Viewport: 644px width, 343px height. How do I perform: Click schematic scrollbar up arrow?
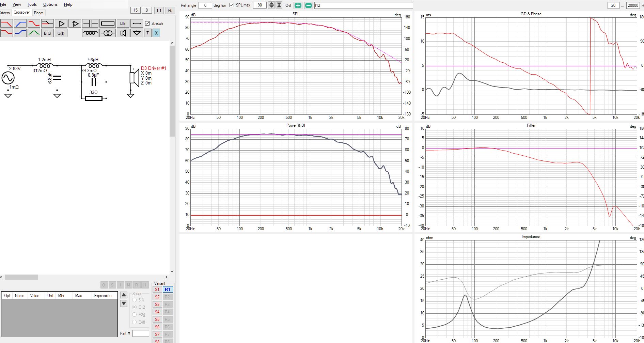pyautogui.click(x=172, y=43)
